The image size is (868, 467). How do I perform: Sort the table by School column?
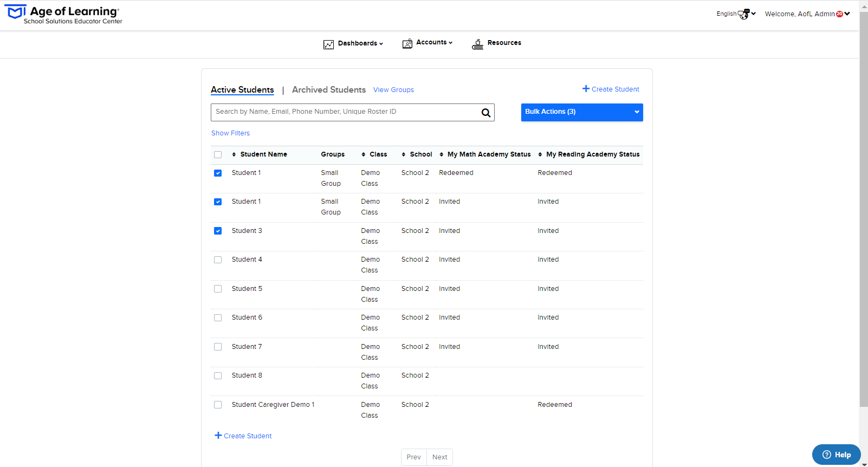[417, 154]
